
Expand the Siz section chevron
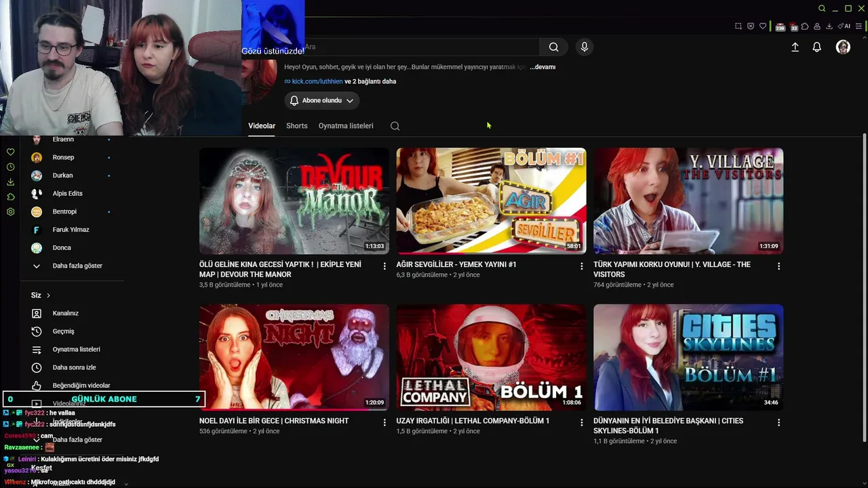click(48, 296)
